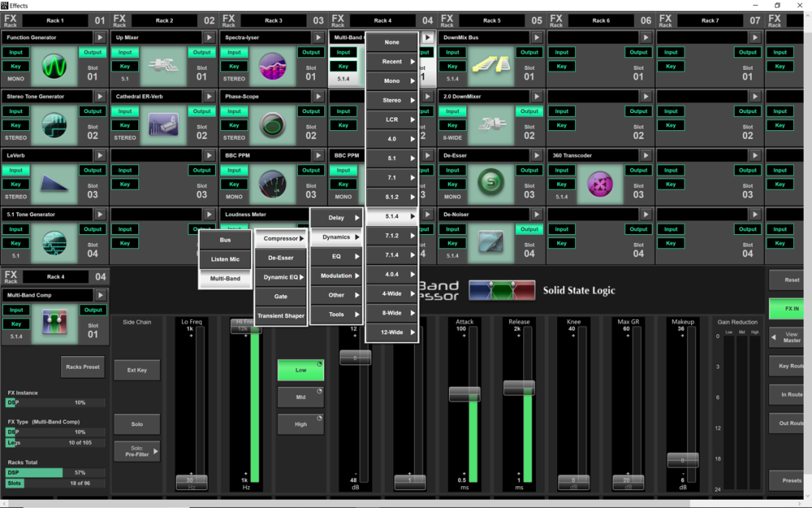This screenshot has width=812, height=508.
Task: Open the Modulation category submenu
Action: (x=336, y=275)
